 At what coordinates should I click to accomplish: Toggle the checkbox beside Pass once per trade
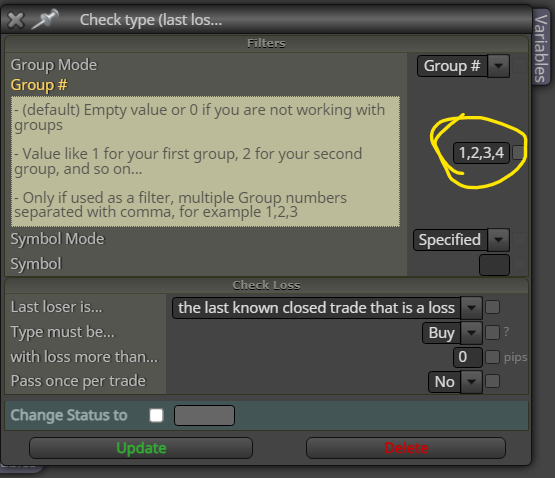click(492, 382)
